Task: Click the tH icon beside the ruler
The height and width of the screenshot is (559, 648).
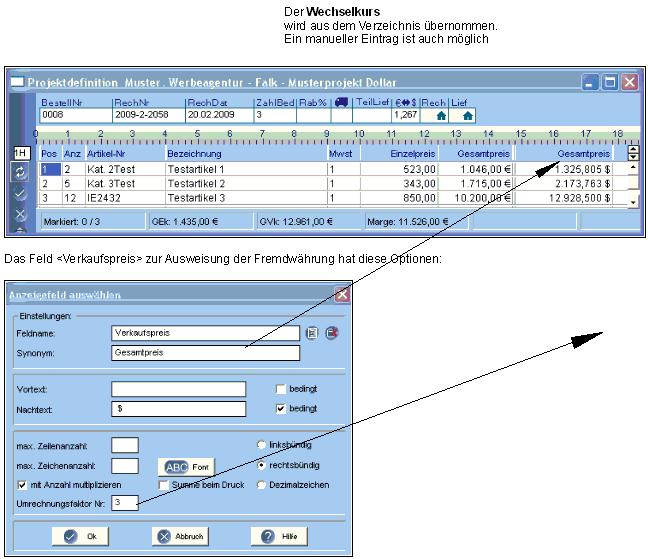Action: tap(19, 153)
